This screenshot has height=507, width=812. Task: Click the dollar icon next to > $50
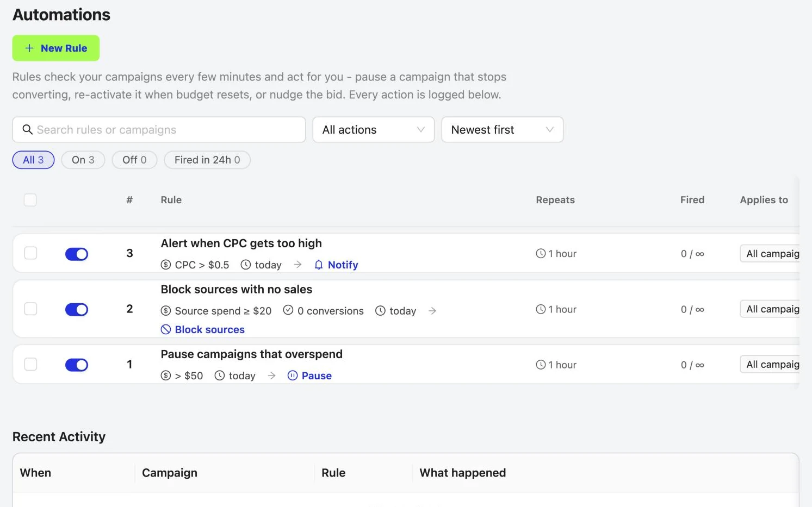pyautogui.click(x=166, y=375)
